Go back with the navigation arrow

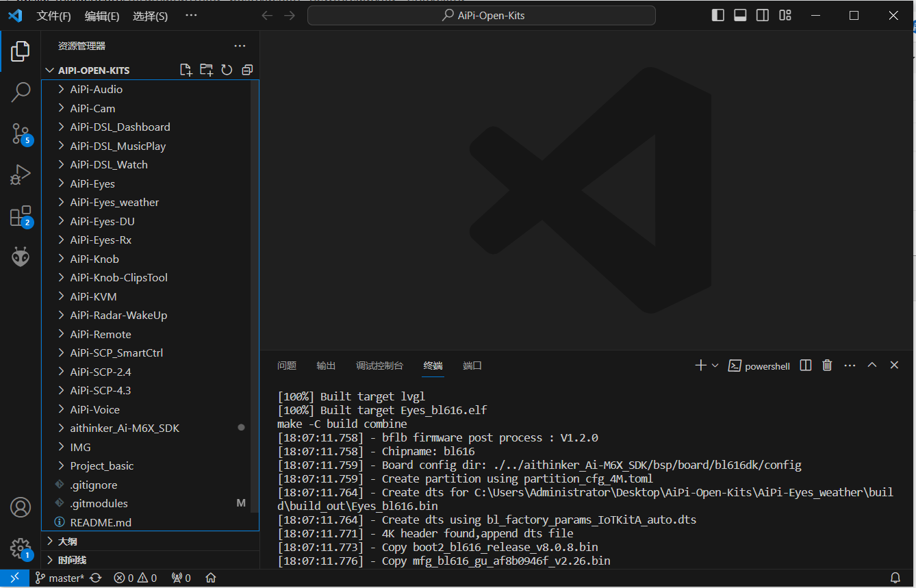click(x=268, y=15)
